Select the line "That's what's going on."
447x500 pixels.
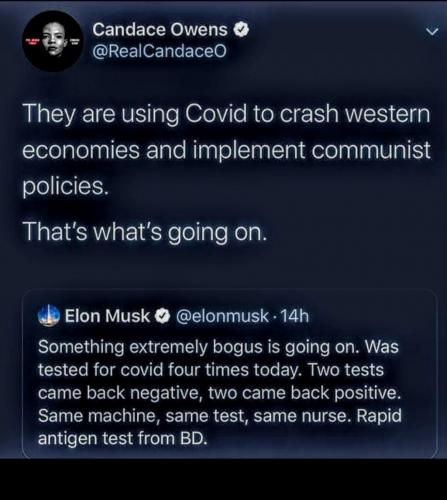pyautogui.click(x=145, y=232)
